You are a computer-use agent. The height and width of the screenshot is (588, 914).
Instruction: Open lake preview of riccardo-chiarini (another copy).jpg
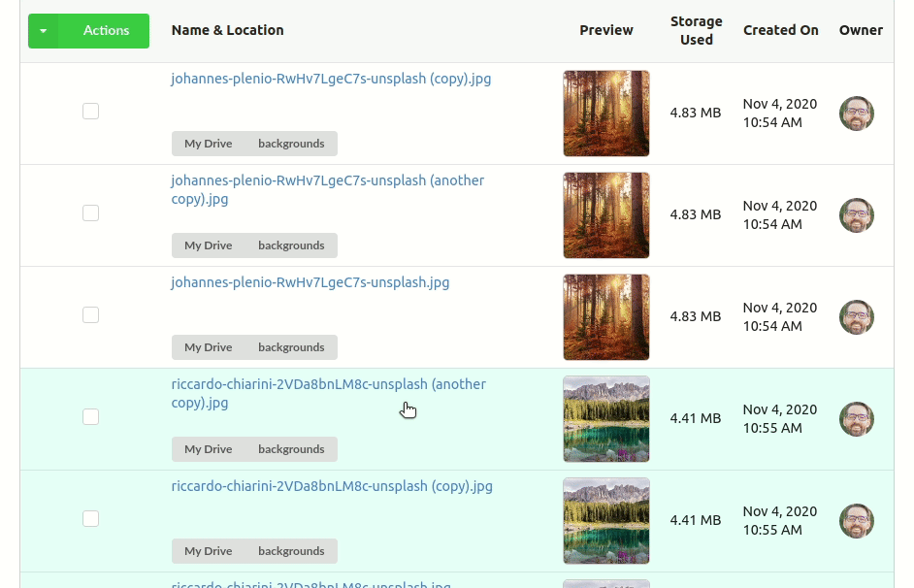click(x=606, y=419)
